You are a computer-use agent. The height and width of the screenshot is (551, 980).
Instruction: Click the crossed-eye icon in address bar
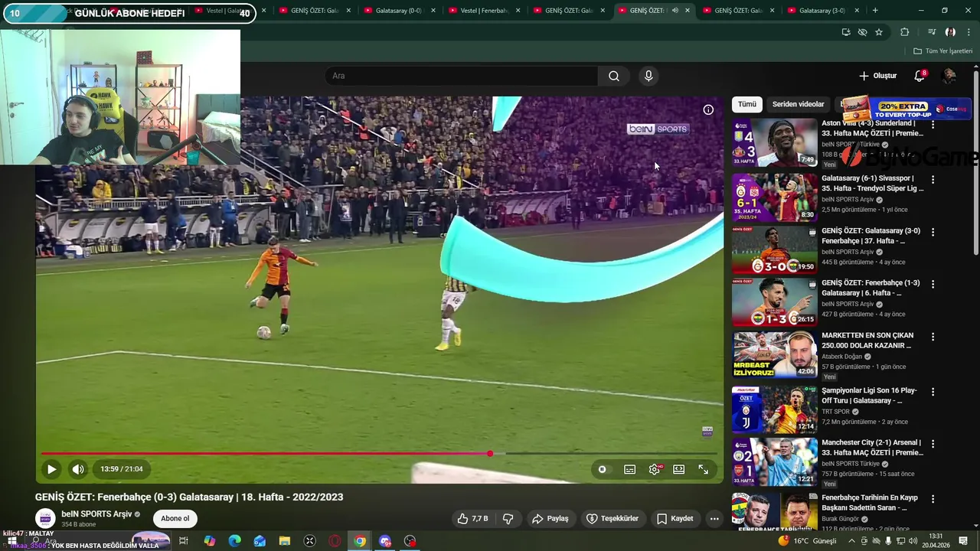pos(862,32)
